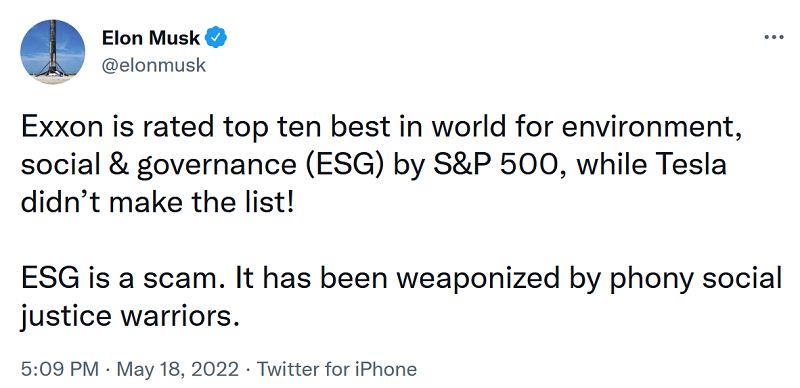The height and width of the screenshot is (388, 800).
Task: Click the "didn't make the list!" line
Action: click(x=157, y=203)
